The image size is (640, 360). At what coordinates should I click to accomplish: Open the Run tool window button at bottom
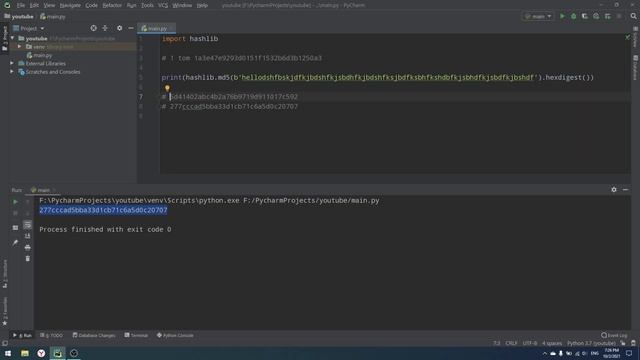[22, 335]
